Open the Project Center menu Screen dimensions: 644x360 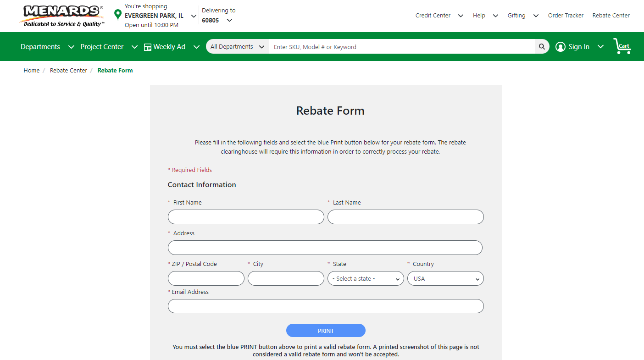pyautogui.click(x=102, y=46)
